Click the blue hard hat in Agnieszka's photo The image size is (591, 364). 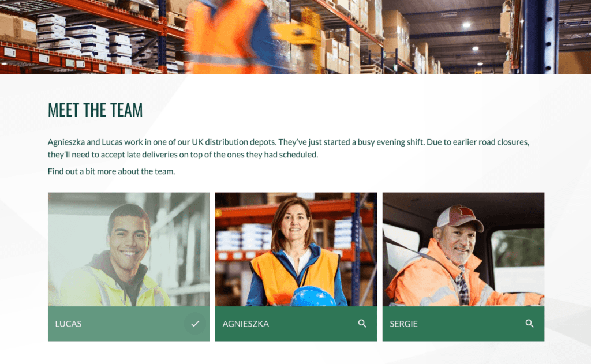pos(313,297)
